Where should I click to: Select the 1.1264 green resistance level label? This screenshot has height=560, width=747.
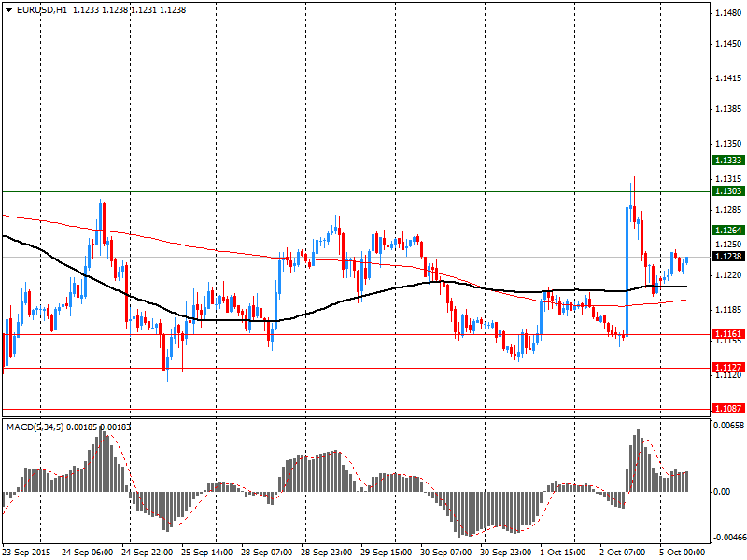click(x=728, y=231)
